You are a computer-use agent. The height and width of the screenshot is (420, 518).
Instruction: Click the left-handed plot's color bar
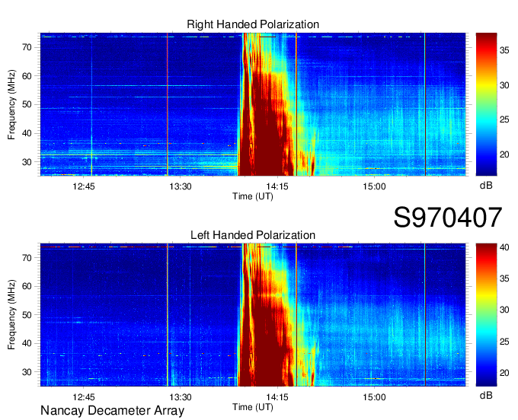click(x=486, y=315)
